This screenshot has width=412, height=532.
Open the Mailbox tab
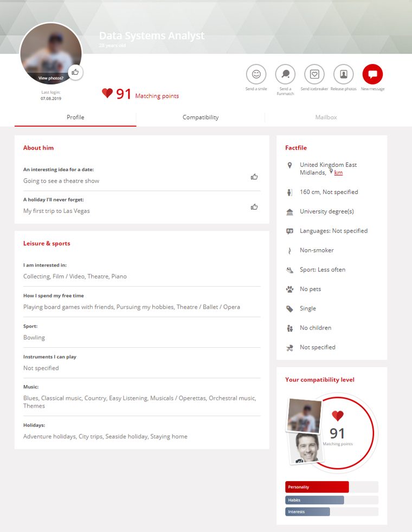326,117
